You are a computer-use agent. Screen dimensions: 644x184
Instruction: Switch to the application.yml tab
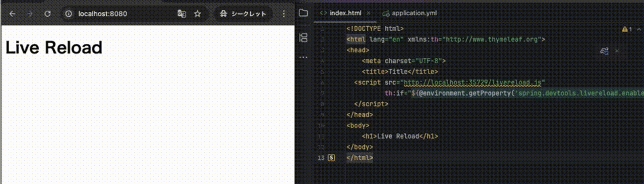[x=410, y=13]
